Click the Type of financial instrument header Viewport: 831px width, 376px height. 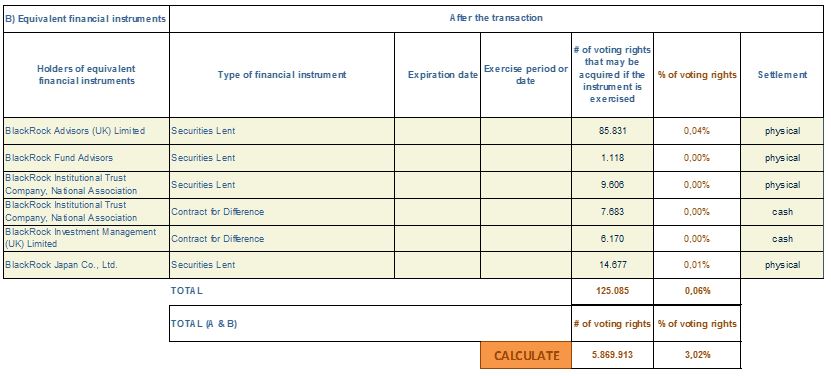[282, 75]
